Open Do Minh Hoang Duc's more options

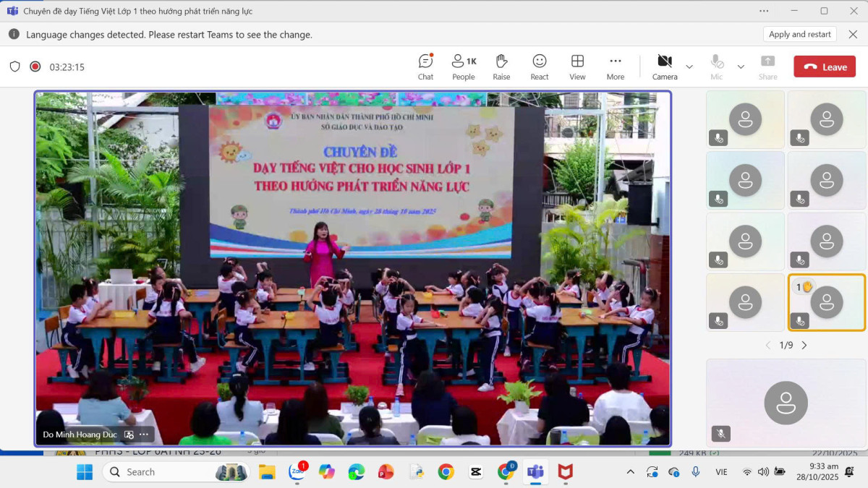click(x=144, y=435)
